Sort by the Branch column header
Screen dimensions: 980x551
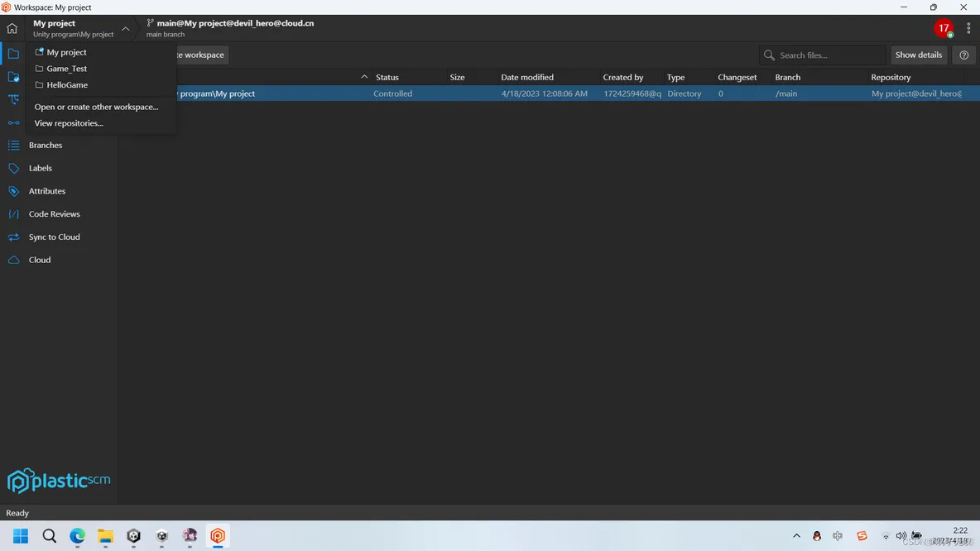(787, 78)
